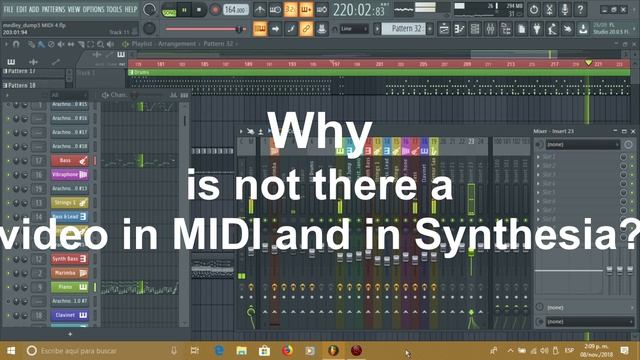
Task: Add a new channel with the plus button
Action: [70, 334]
